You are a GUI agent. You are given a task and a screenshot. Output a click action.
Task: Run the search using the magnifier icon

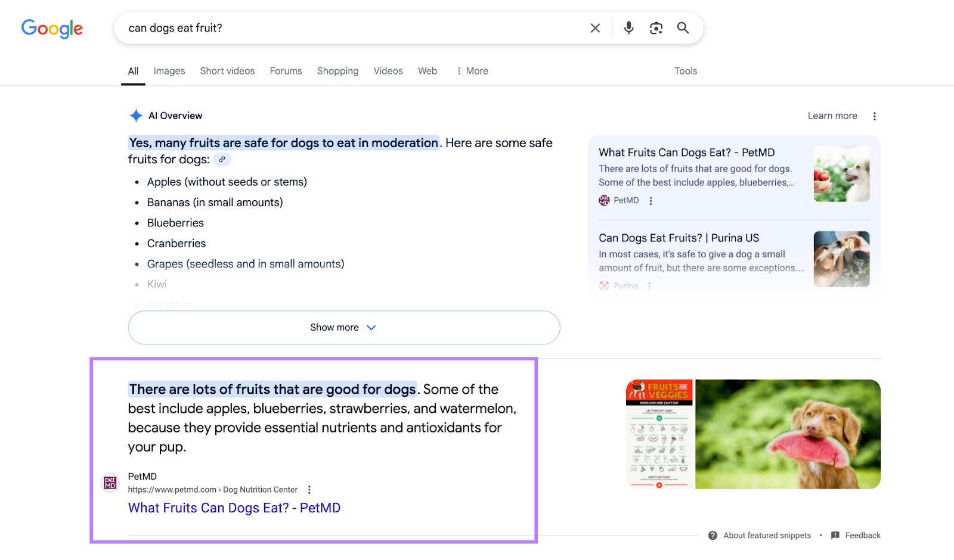683,27
